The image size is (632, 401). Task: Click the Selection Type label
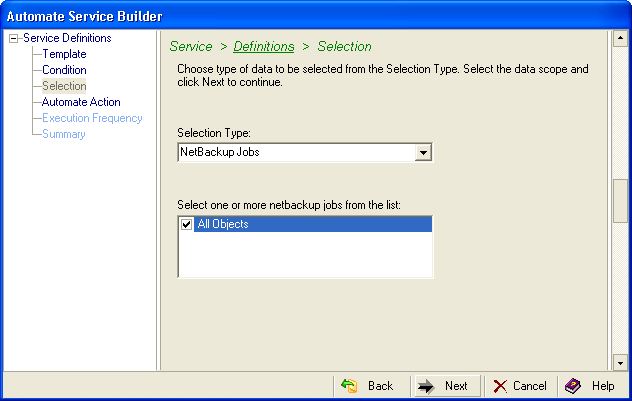click(x=214, y=133)
